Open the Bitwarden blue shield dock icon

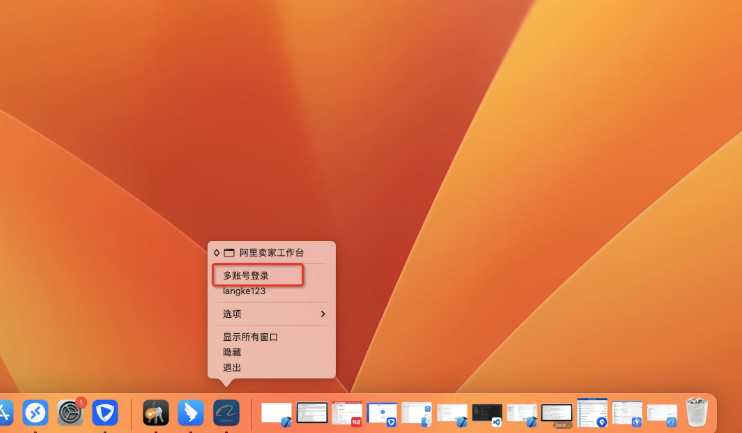click(105, 412)
